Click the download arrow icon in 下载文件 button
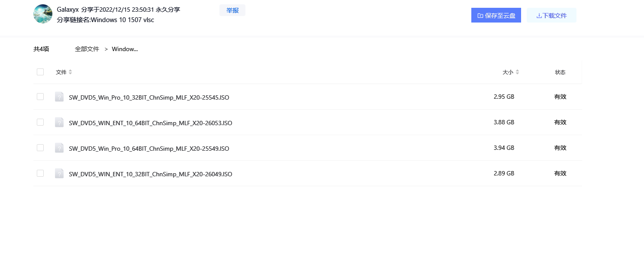644x272 pixels. coord(539,15)
